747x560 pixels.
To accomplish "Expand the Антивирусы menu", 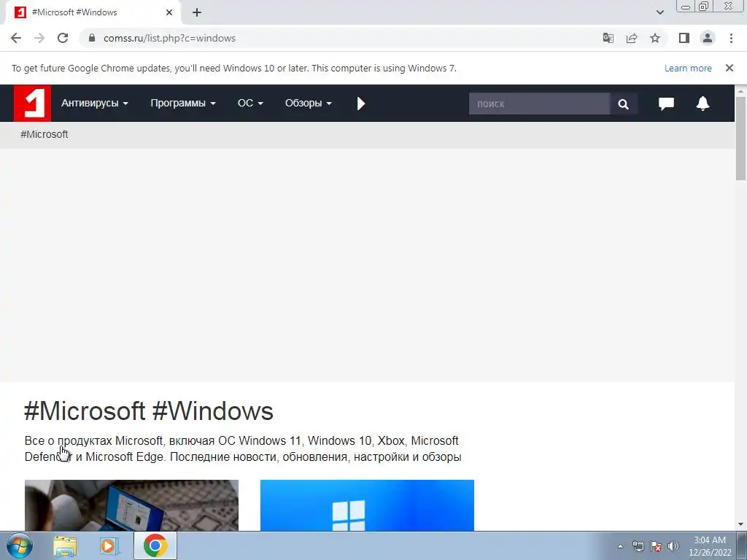I will pyautogui.click(x=94, y=104).
